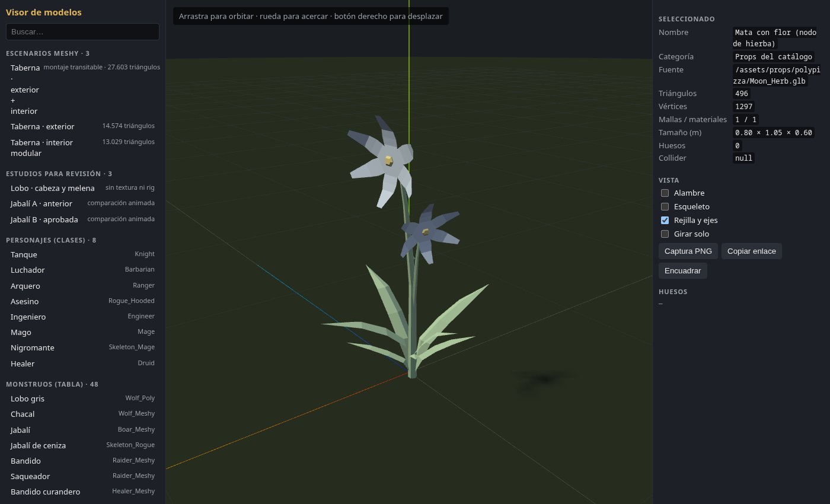Pick the Nigromante Skeleton_Mage entry
Viewport: 830px width, 504px height.
(82, 347)
